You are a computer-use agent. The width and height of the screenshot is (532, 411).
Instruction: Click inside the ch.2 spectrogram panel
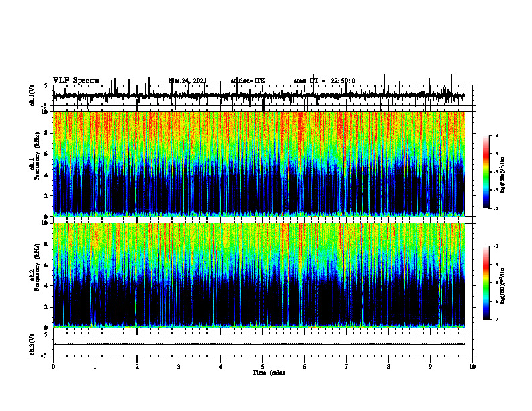pos(259,275)
